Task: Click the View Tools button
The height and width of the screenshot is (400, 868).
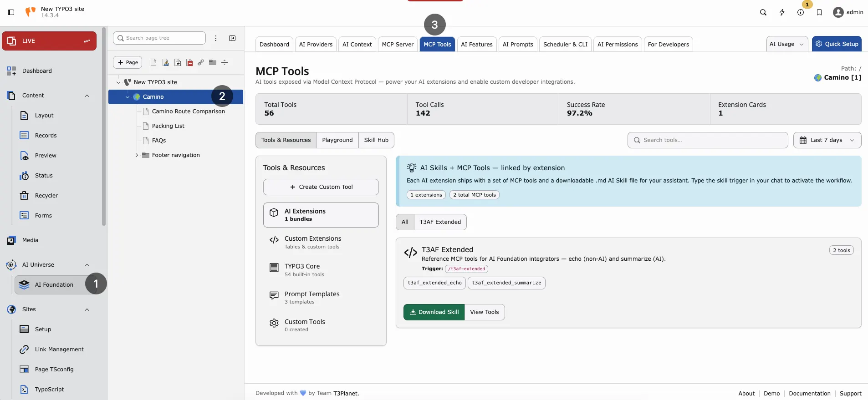Action: click(485, 312)
